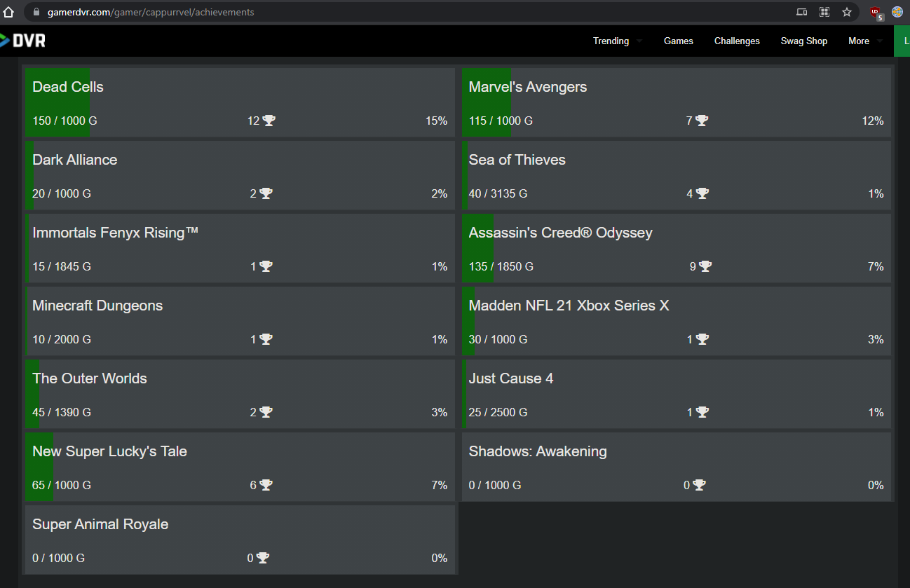Screen dimensions: 910x588
Task: Open Immortals Fenyx Rising game title
Action: [116, 233]
